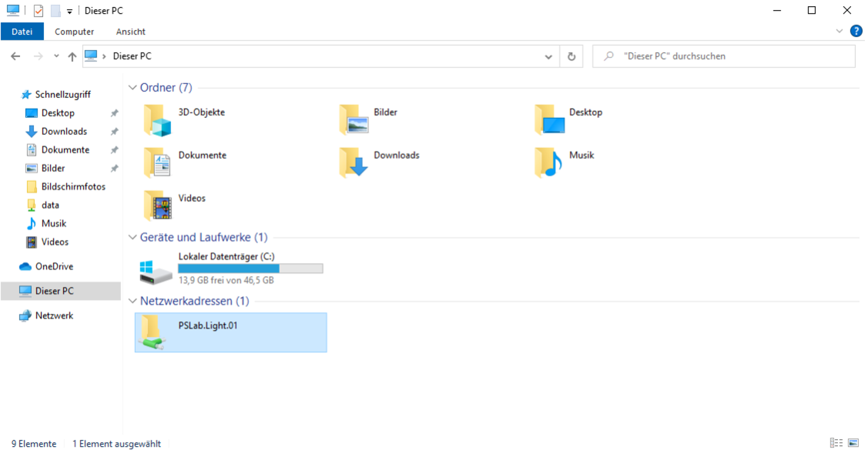Select Schnellzugriff label in navigation pane

click(x=63, y=95)
